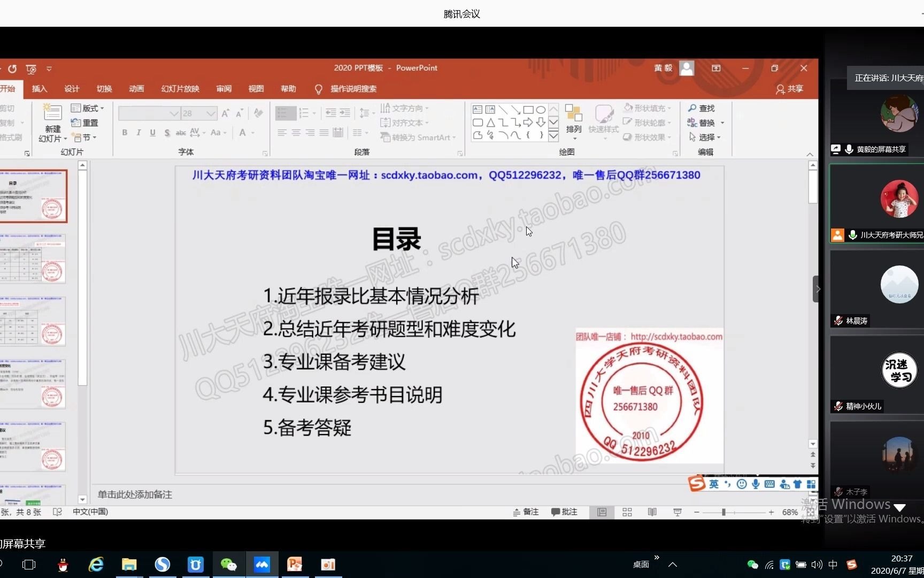Click the increase list indent icon
Viewport: 924px width, 578px height.
point(345,113)
